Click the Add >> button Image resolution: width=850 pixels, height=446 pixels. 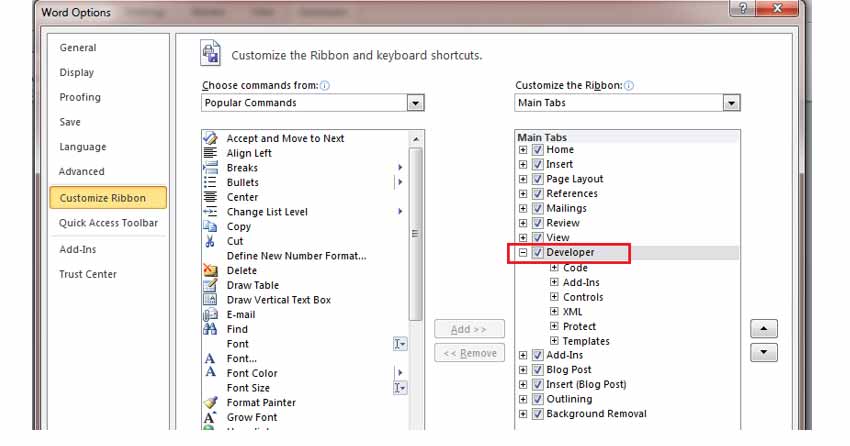pyautogui.click(x=469, y=329)
